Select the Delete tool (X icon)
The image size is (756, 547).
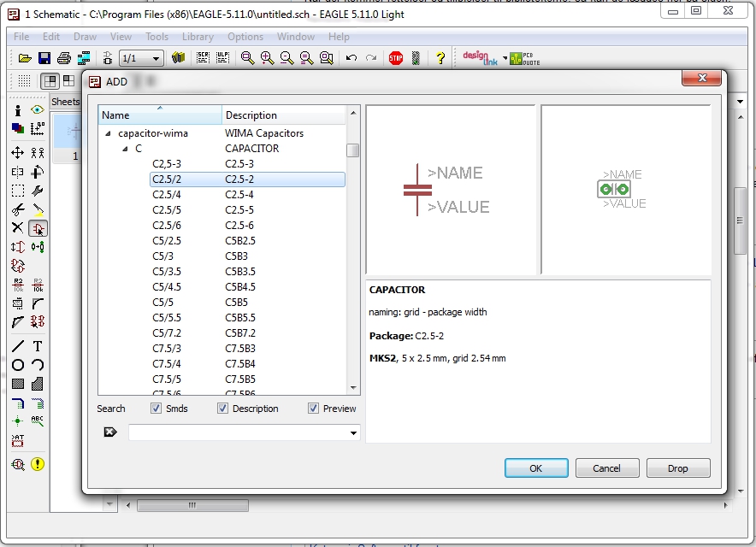point(17,228)
